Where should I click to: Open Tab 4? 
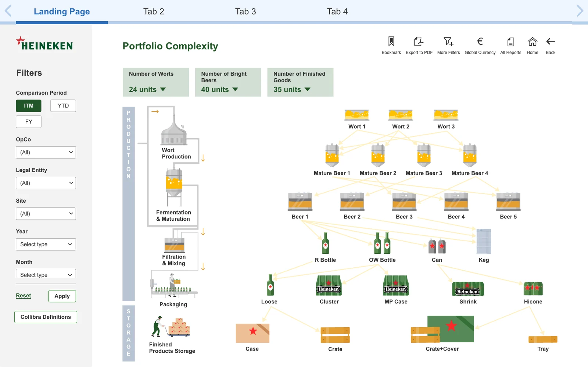(x=337, y=11)
